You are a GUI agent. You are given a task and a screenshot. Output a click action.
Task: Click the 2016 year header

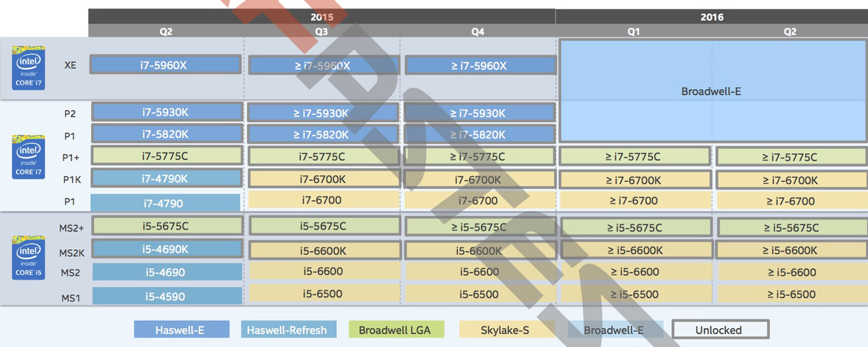point(712,17)
